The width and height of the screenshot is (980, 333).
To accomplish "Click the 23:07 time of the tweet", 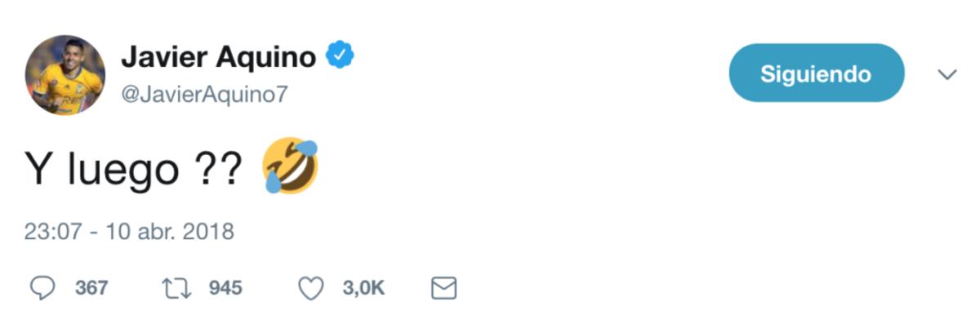I will pos(53,232).
